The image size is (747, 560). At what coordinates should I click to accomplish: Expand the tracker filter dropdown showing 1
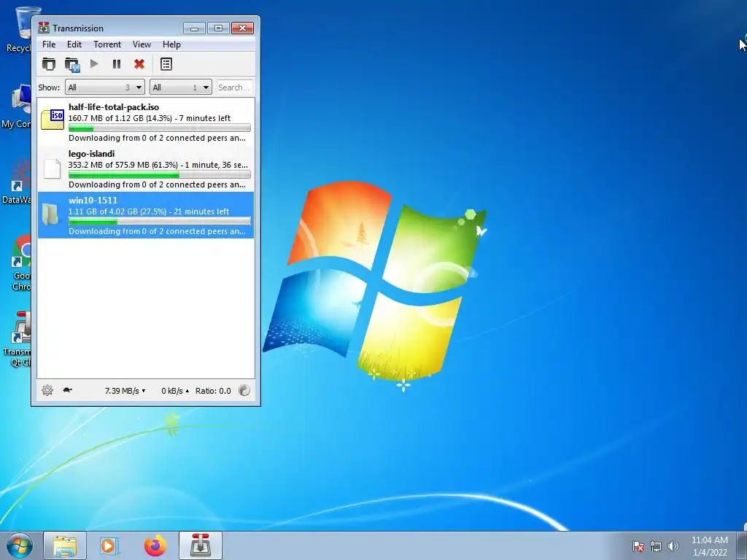tap(181, 87)
